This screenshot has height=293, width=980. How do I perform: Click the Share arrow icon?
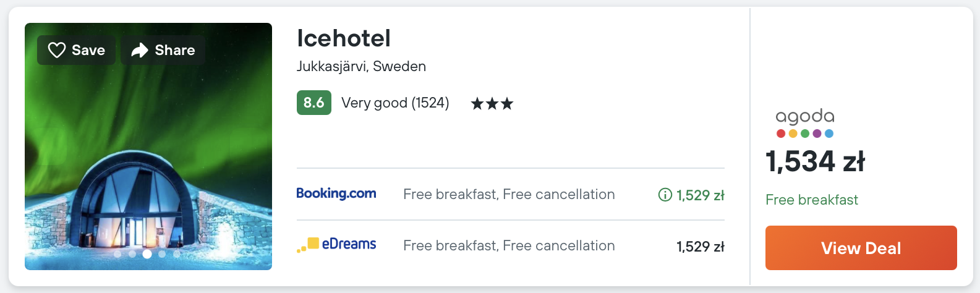pyautogui.click(x=140, y=50)
